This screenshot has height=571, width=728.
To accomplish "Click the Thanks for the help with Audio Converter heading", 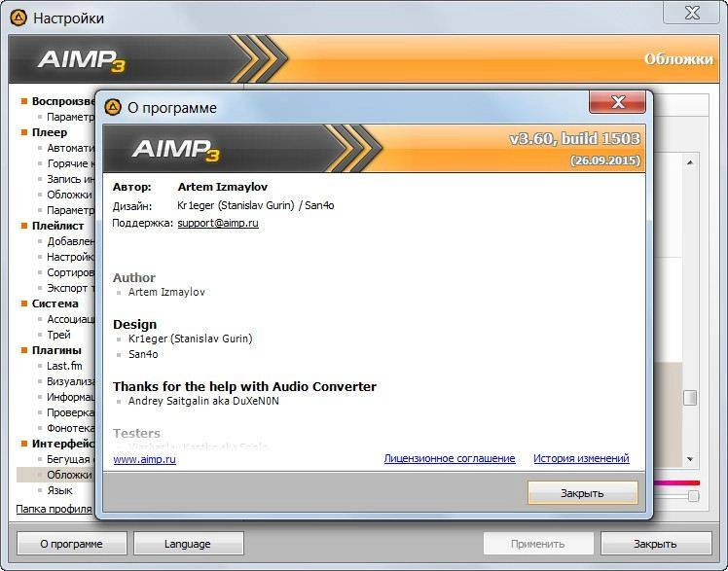I will point(244,386).
